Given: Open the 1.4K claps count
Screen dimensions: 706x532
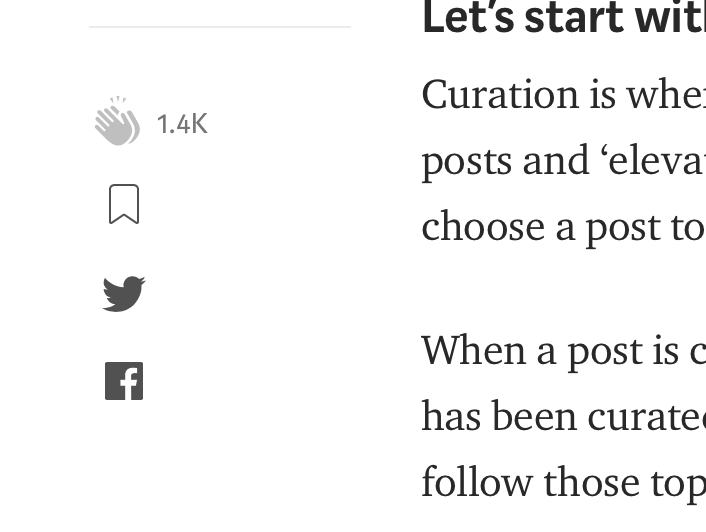Looking at the screenshot, I should (x=182, y=124).
